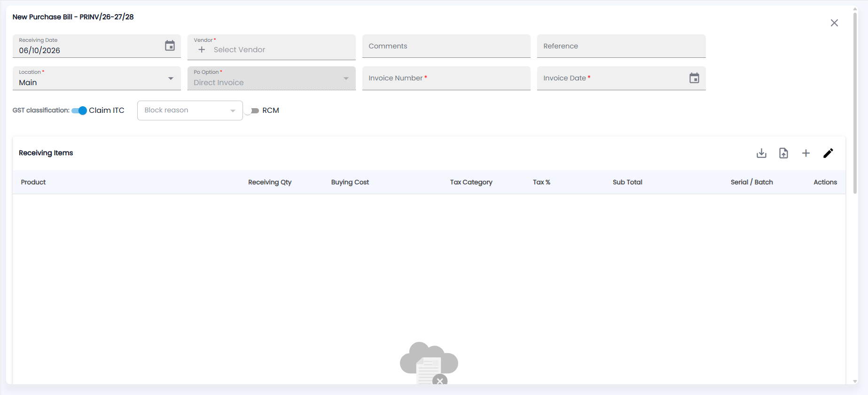
Task: Enable the RCM toggle
Action: pyautogui.click(x=251, y=111)
